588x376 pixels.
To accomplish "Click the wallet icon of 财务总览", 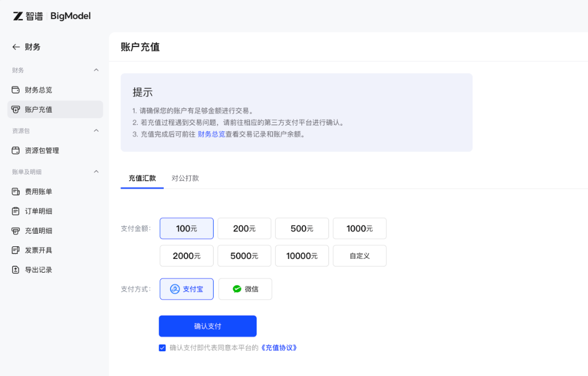I will (16, 90).
